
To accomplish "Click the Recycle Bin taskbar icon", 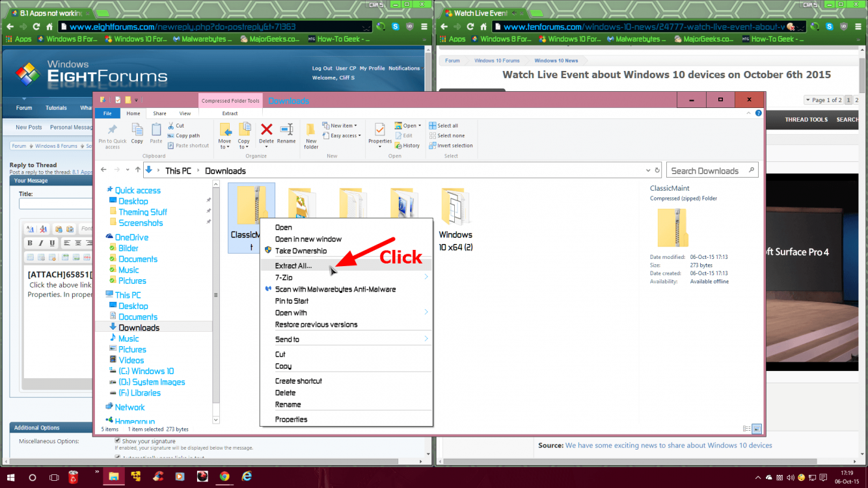I will click(x=74, y=477).
